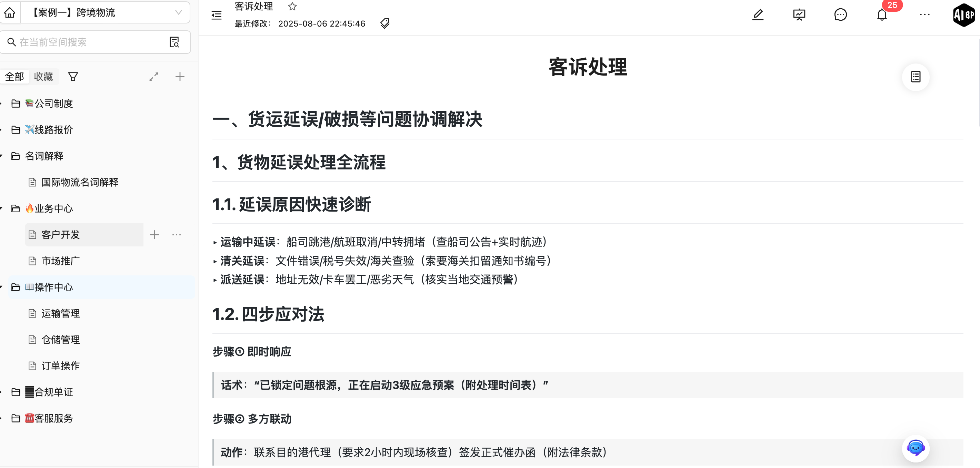This screenshot has width=980, height=468.
Task: Click the tag icon beside modification time
Action: (x=384, y=23)
